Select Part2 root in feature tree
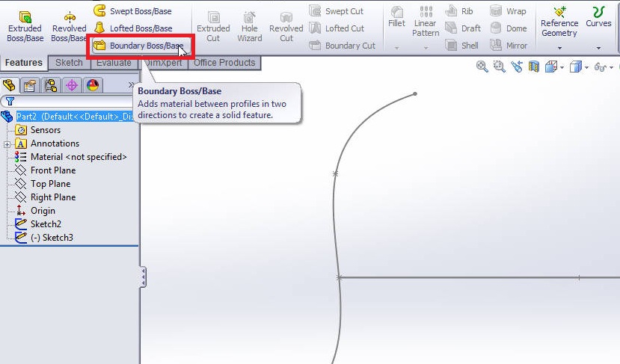Screen dimensions: 620x364 [75, 117]
